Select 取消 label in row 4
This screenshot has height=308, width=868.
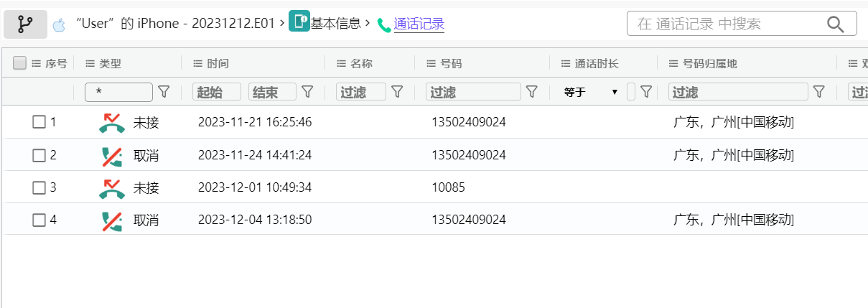(x=146, y=220)
